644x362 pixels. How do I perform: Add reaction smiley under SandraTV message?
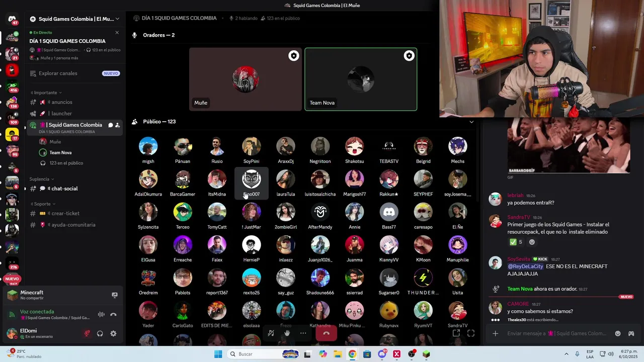point(532,242)
